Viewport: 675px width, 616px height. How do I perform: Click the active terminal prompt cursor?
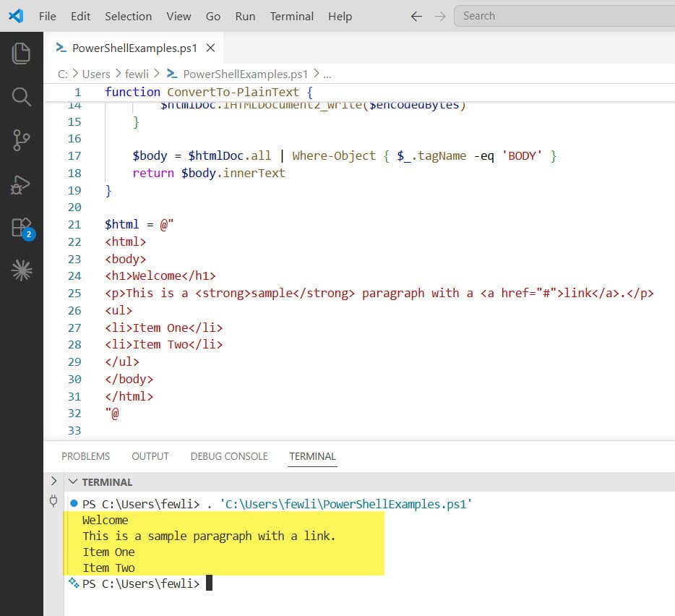click(x=209, y=583)
